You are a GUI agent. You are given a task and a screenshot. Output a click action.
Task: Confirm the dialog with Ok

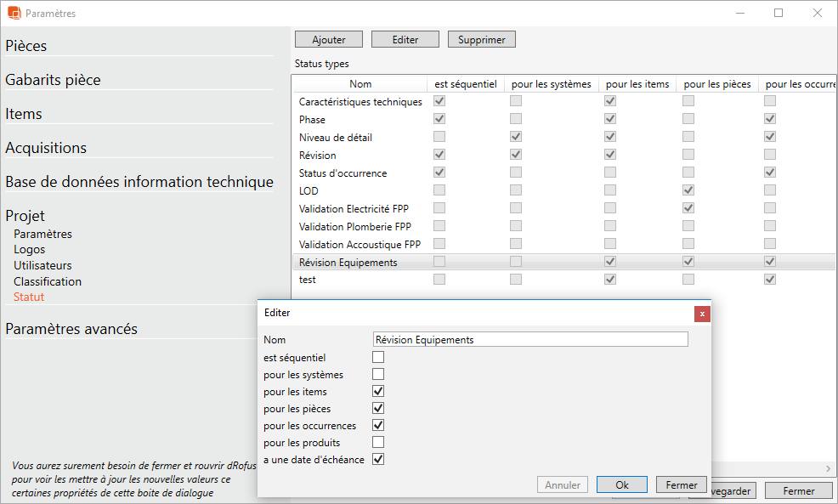(622, 484)
